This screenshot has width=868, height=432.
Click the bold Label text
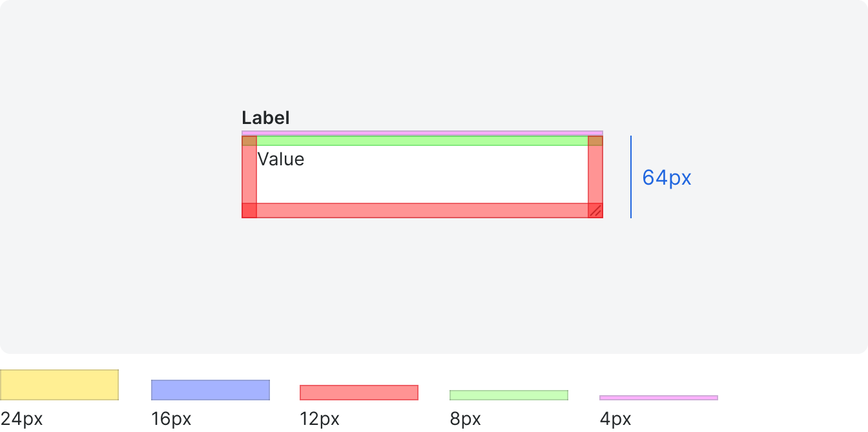pyautogui.click(x=265, y=118)
